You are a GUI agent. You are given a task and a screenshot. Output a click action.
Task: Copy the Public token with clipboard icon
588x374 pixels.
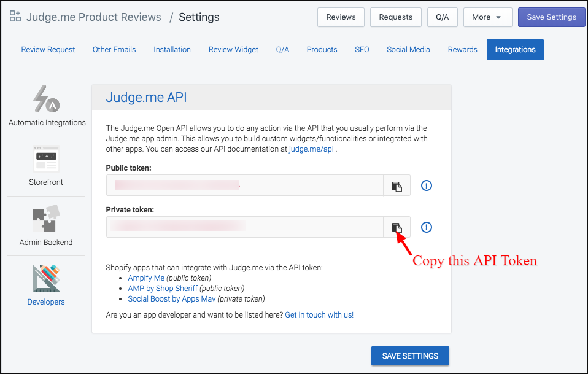(x=397, y=185)
